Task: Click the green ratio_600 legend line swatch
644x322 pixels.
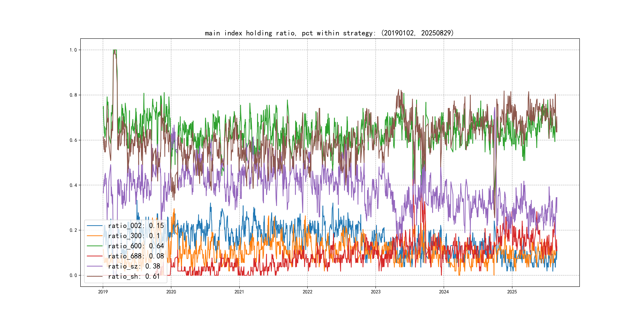Action: 95,246
